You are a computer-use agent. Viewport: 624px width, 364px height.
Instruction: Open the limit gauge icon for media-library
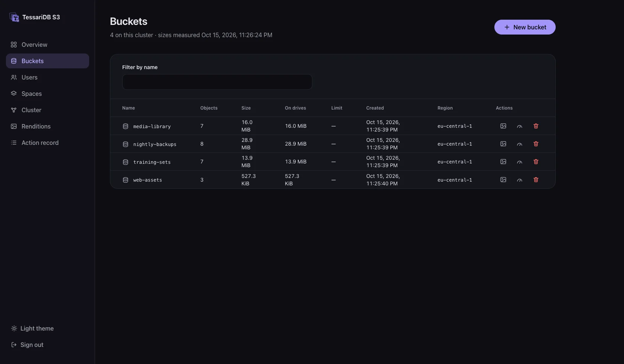point(520,126)
